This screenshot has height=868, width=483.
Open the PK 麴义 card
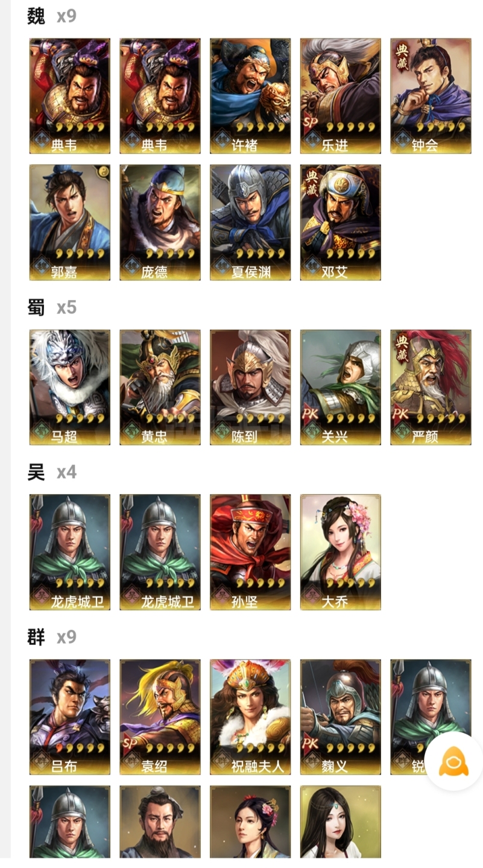coord(341,717)
